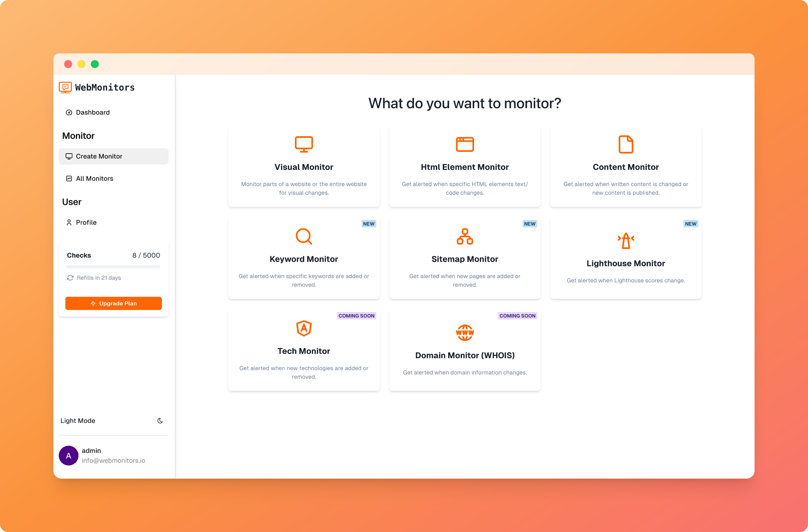The image size is (808, 532).
Task: Choose the Html Element Monitor title
Action: point(465,167)
